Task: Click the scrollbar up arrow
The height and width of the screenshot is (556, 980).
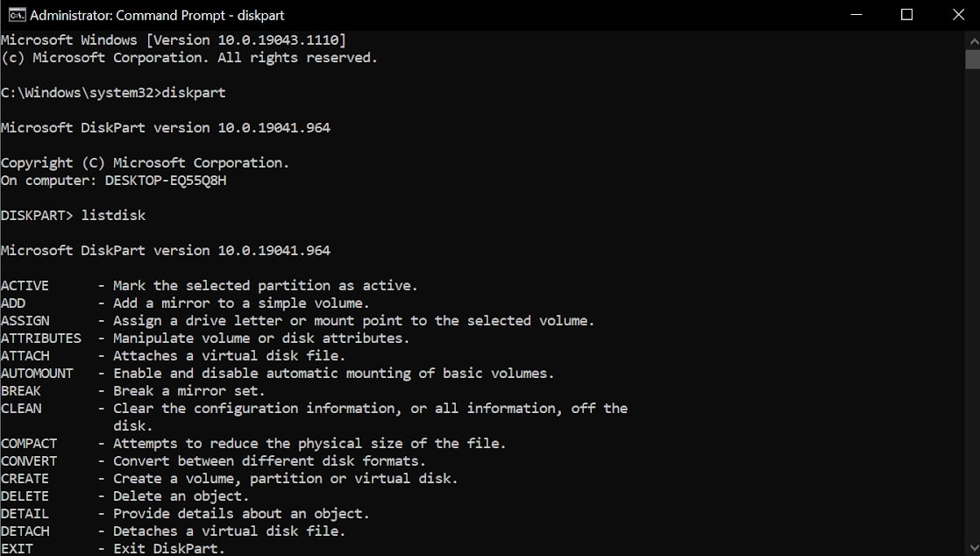Action: pyautogui.click(x=973, y=41)
